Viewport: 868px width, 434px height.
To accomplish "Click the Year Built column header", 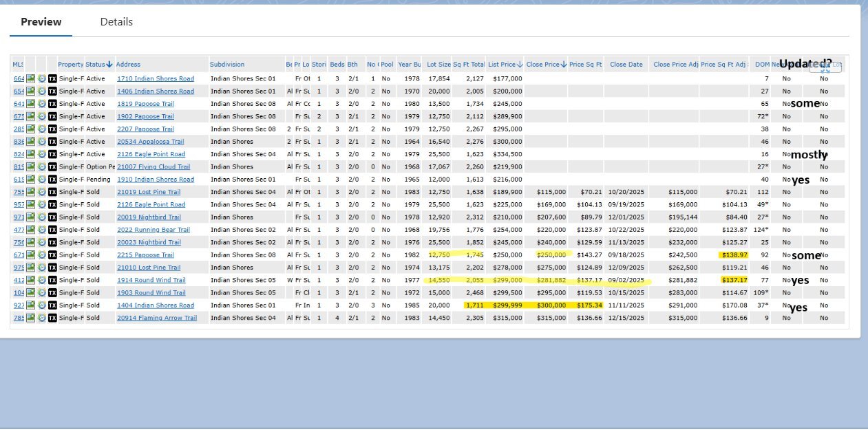I will [x=408, y=65].
